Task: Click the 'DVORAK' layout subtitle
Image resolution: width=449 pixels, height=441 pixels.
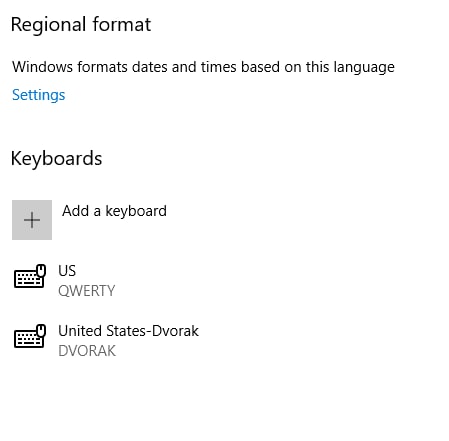Action: click(87, 351)
